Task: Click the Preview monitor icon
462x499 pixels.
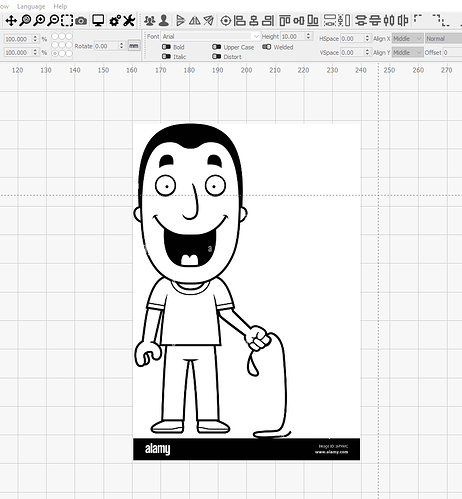Action: pos(98,21)
